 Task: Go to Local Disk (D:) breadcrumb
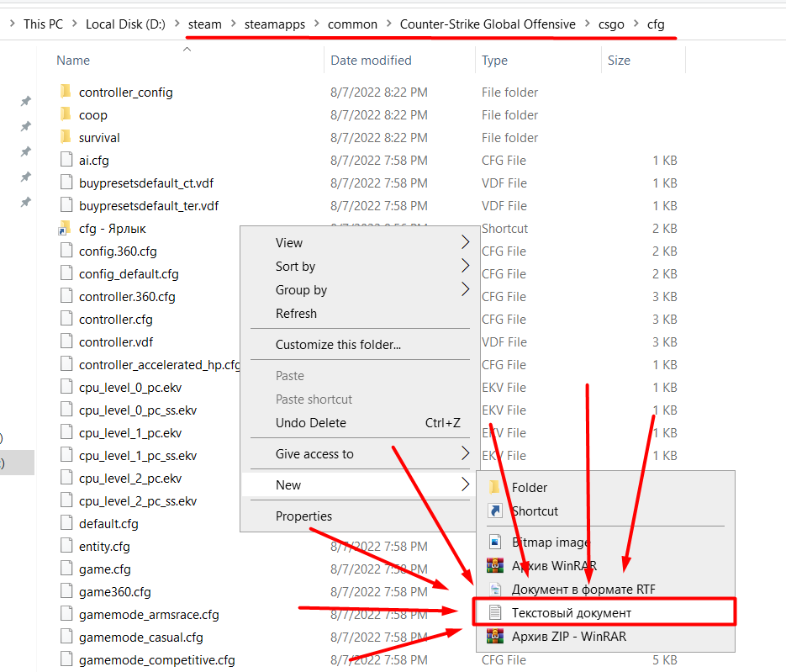click(125, 24)
